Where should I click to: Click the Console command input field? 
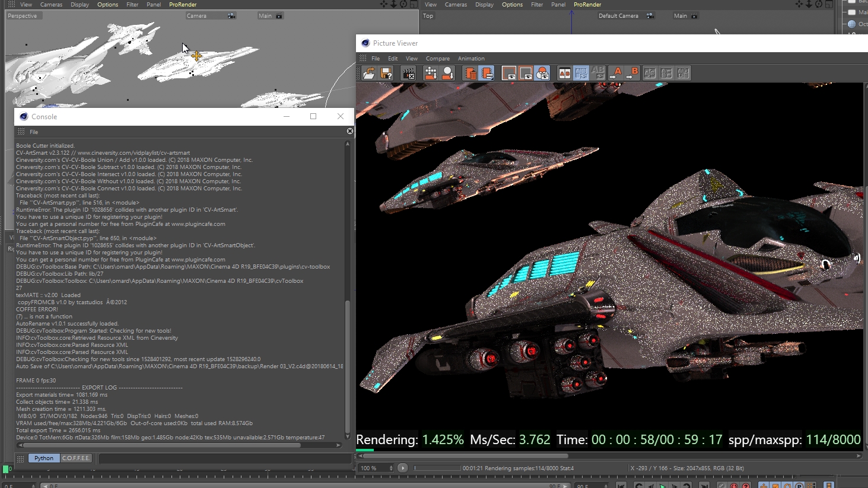pos(224,458)
